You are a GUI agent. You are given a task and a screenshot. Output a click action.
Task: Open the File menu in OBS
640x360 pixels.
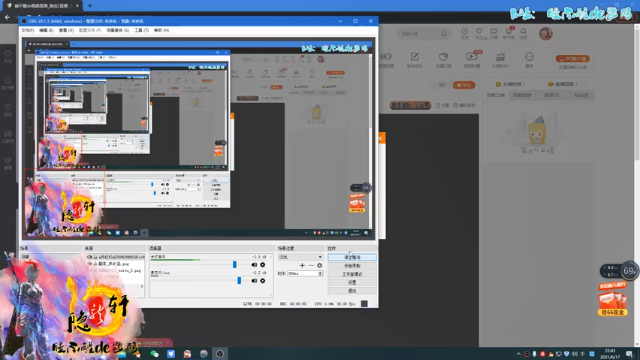pos(27,30)
